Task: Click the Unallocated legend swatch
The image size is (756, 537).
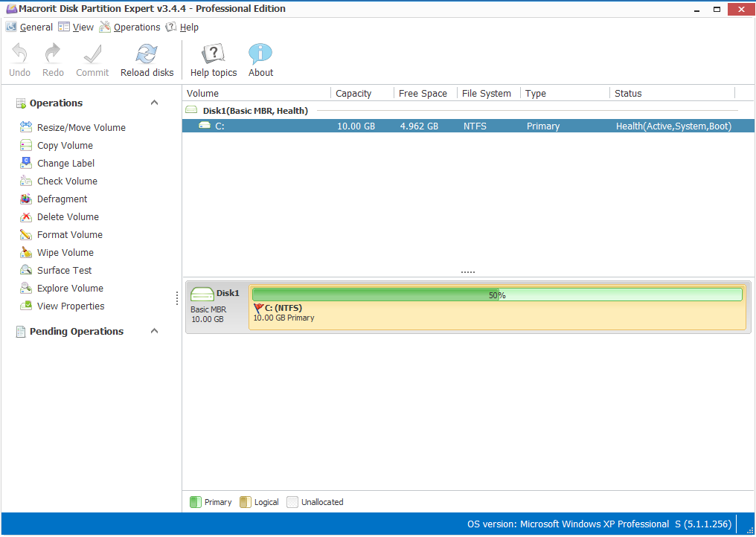Action: pos(292,502)
